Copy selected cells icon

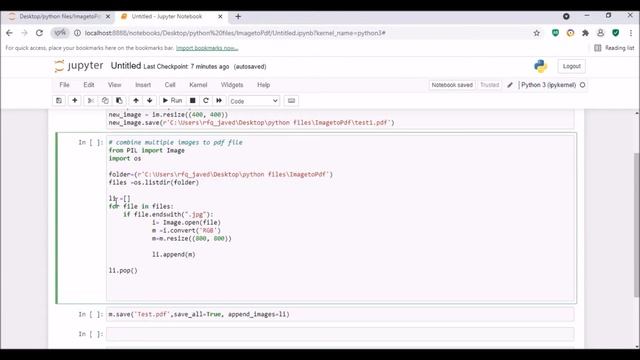(105, 100)
